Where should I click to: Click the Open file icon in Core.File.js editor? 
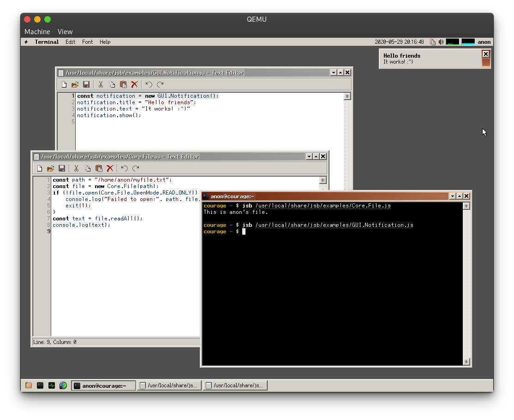tap(51, 168)
